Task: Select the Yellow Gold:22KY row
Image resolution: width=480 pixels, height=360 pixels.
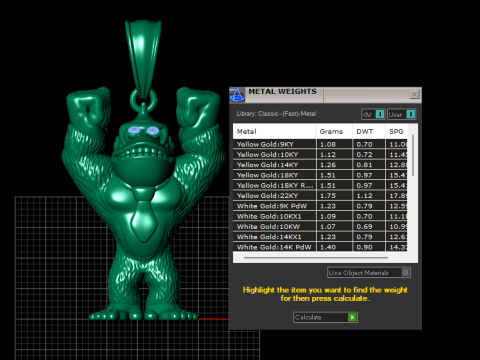Action: pos(320,196)
